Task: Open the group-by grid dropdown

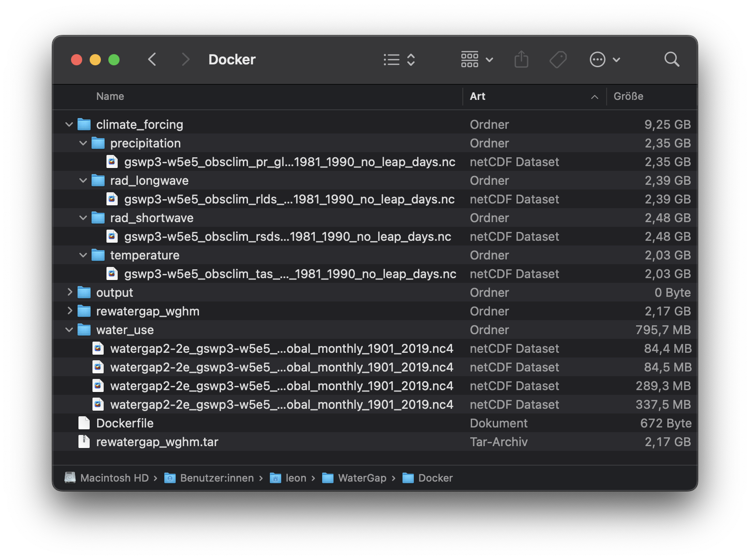Action: [x=477, y=59]
